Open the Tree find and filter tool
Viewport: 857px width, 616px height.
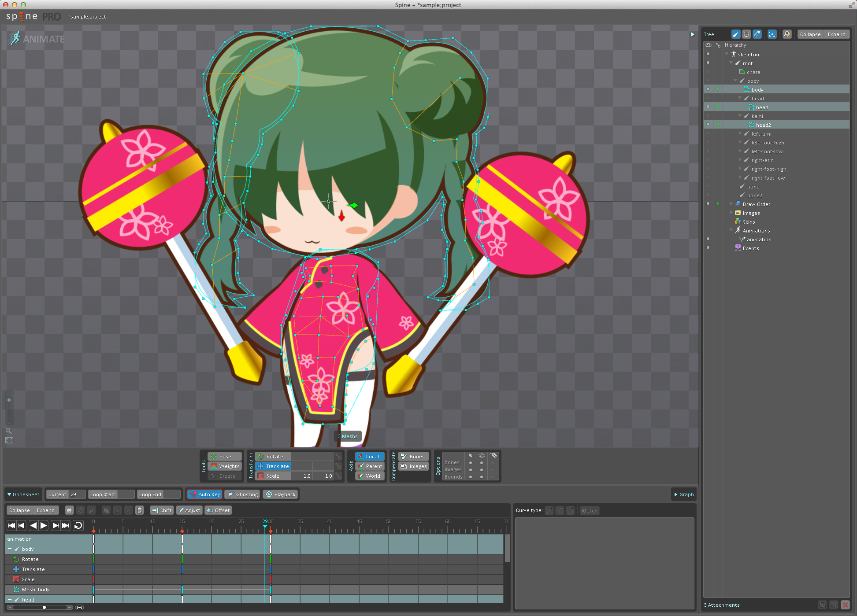(x=787, y=34)
